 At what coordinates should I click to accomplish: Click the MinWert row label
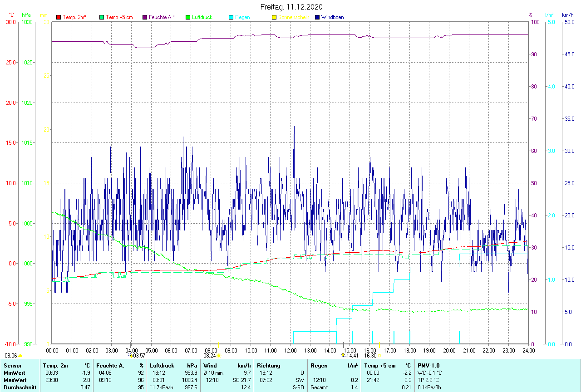coord(15,373)
